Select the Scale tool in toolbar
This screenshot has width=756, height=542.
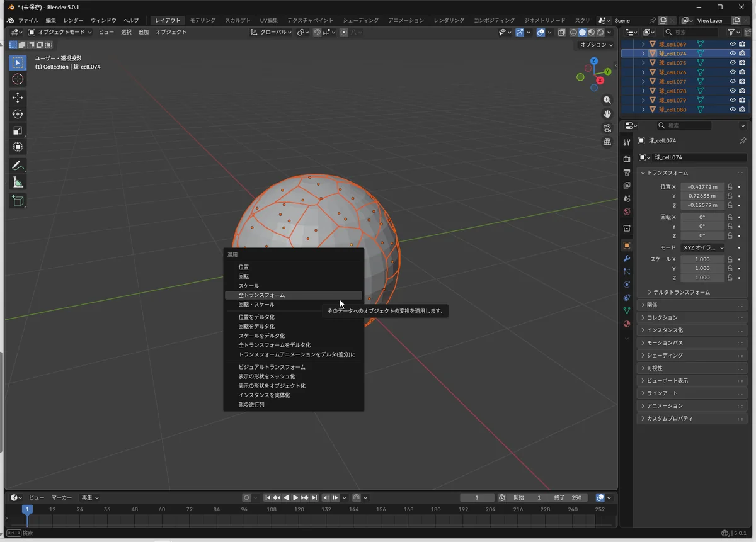pos(18,130)
